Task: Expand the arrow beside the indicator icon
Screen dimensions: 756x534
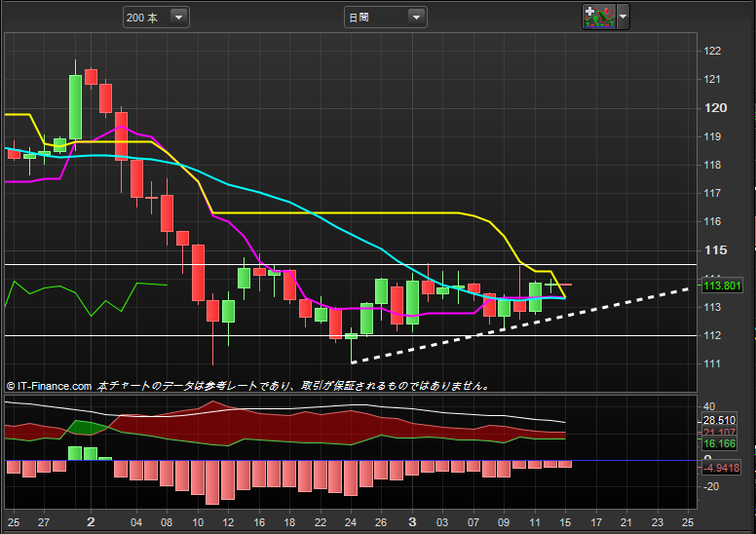Action: (623, 17)
